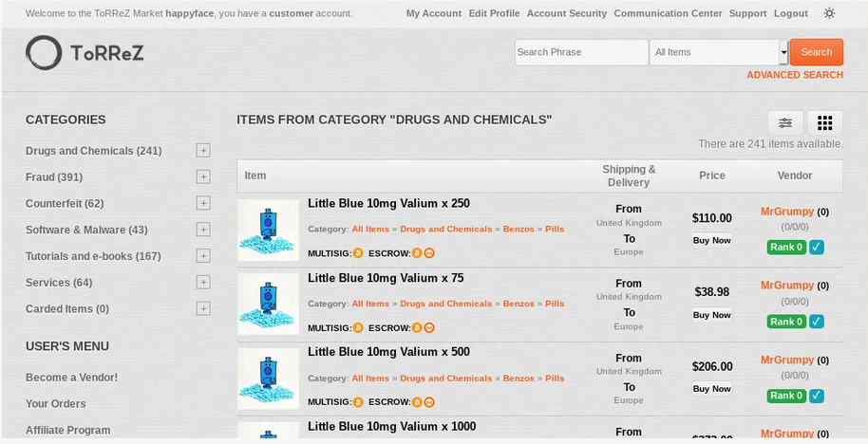
Task: Click the green Rank 0 badge on the x 500 listing
Action: (786, 396)
